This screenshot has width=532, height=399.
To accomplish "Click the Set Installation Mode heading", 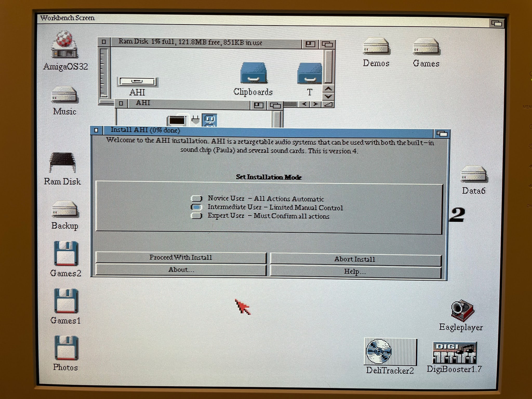I will [269, 177].
